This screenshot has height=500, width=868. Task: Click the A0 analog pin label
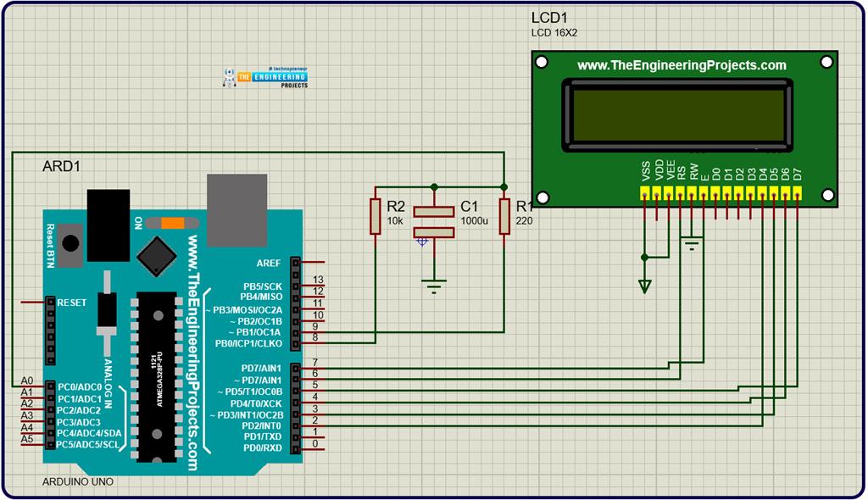click(27, 381)
